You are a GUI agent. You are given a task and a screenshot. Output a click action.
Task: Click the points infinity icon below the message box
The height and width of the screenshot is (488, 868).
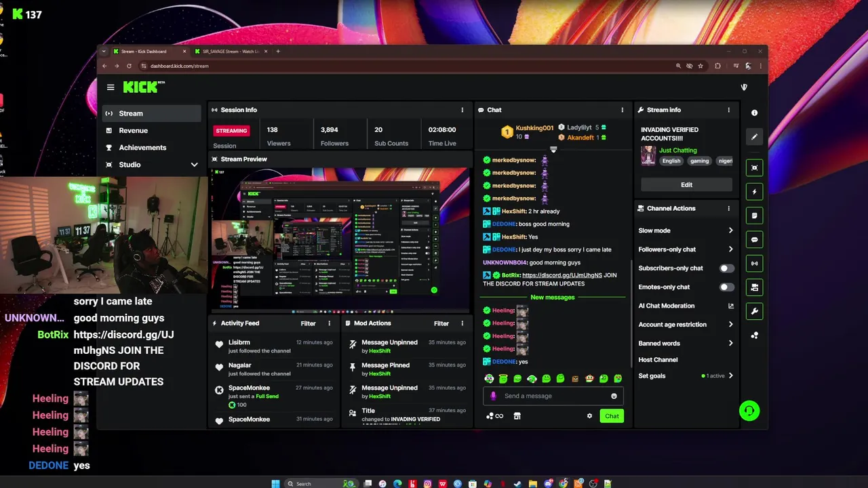(495, 416)
